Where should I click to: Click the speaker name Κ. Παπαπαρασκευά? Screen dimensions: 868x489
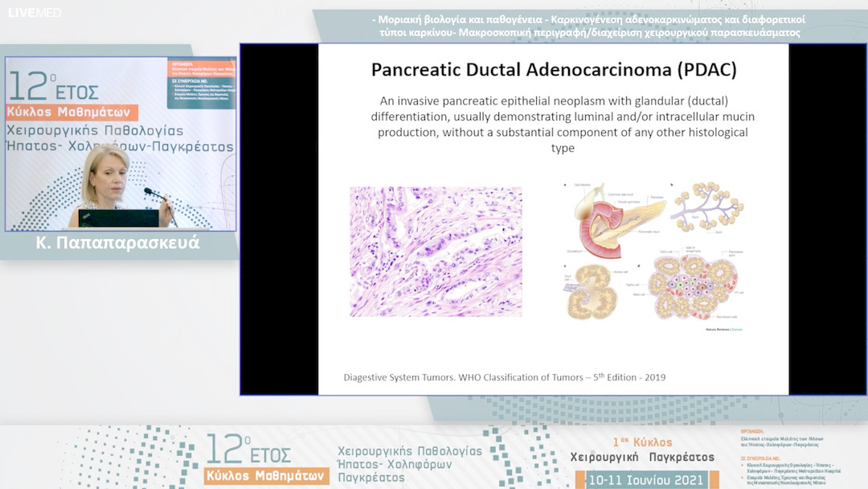click(121, 242)
